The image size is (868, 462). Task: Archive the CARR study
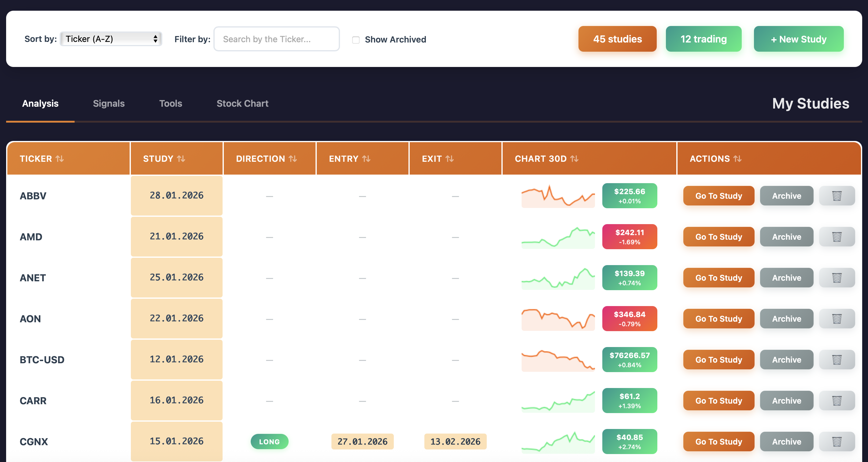(786, 401)
